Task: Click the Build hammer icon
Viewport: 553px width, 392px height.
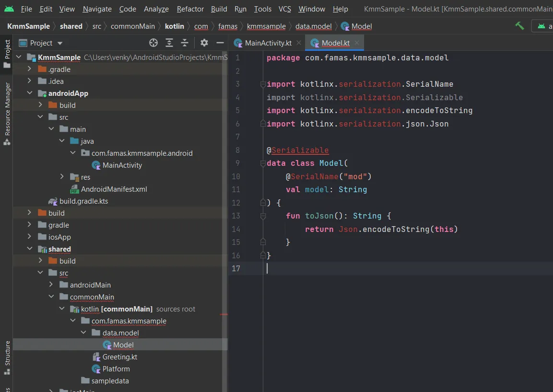Action: point(519,26)
